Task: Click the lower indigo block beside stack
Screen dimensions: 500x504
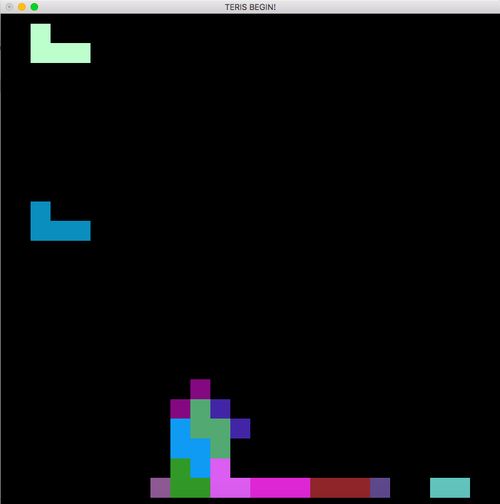Action: click(x=240, y=428)
